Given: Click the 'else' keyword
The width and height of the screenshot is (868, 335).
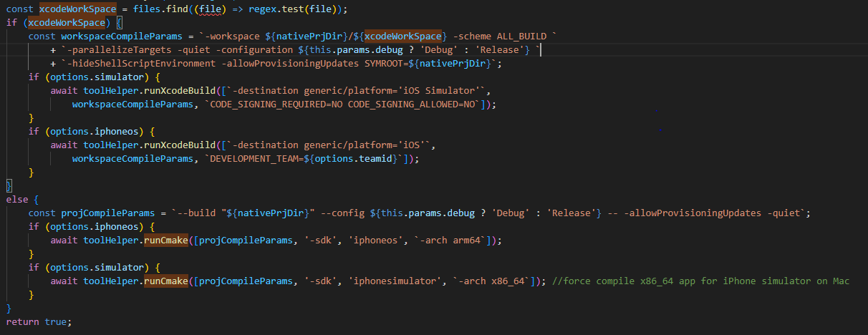Looking at the screenshot, I should 17,199.
